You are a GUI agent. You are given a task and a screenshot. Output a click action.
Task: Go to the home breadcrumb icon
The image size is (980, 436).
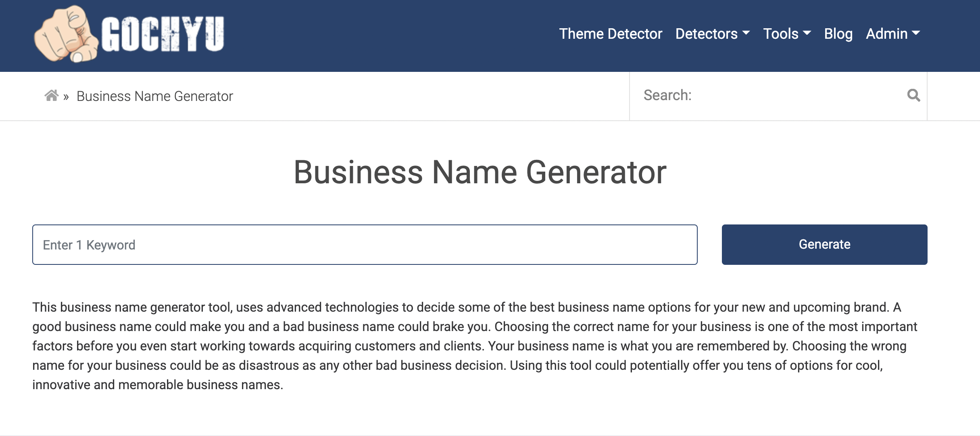51,96
